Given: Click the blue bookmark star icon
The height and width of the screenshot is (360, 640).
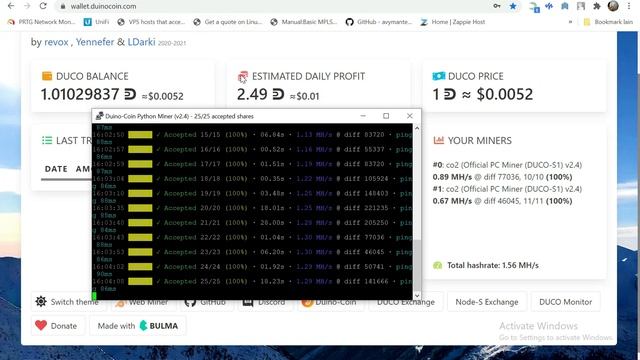Looking at the screenshot, I should pyautogui.click(x=513, y=6).
